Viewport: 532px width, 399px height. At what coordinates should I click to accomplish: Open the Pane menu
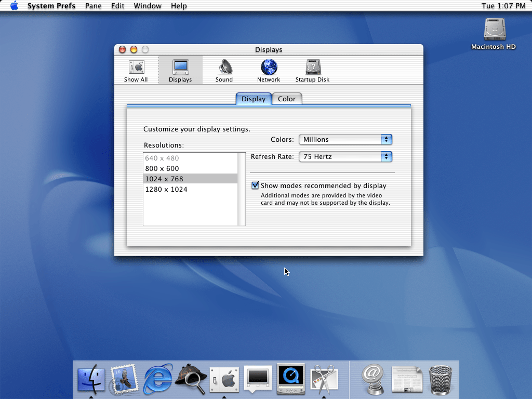94,6
